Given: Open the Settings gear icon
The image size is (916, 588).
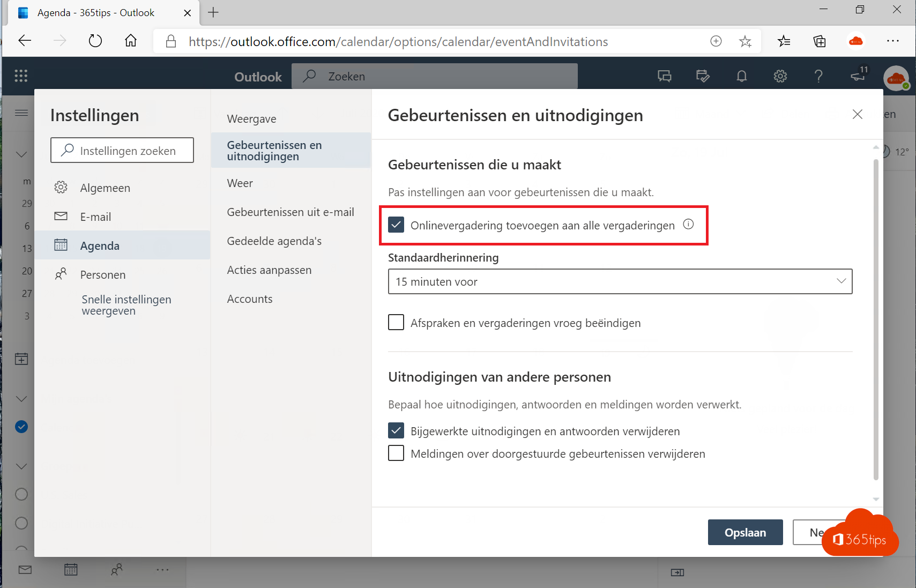Looking at the screenshot, I should pos(780,76).
